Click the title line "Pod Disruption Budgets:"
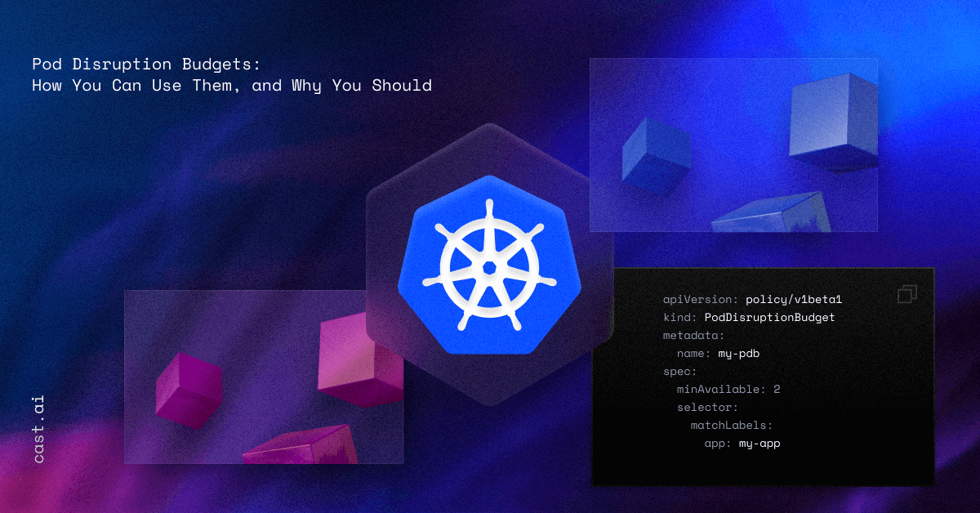This screenshot has width=980, height=513. pyautogui.click(x=146, y=63)
